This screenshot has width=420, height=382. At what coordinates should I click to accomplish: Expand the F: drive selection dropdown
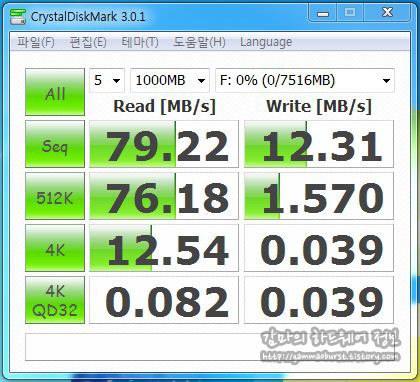click(305, 80)
